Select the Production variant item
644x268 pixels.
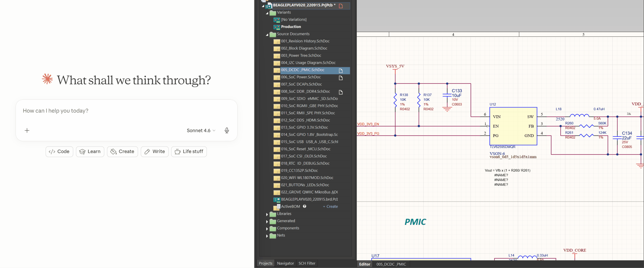pyautogui.click(x=291, y=27)
